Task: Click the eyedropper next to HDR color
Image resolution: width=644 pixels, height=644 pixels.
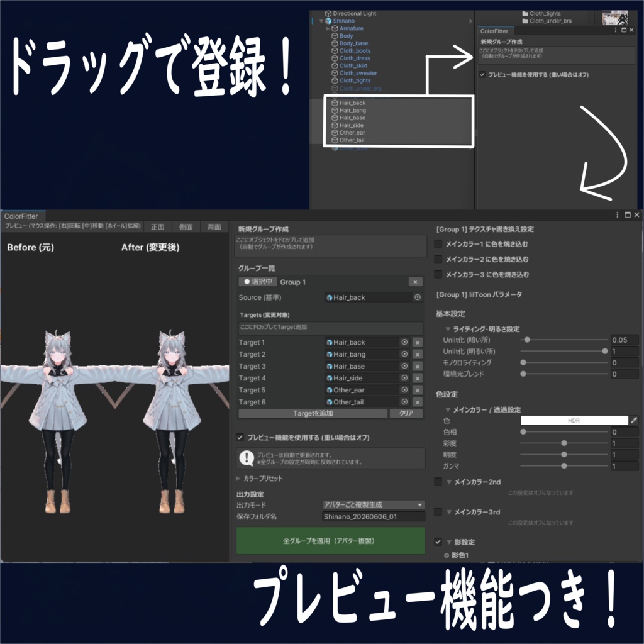Action: point(634,420)
